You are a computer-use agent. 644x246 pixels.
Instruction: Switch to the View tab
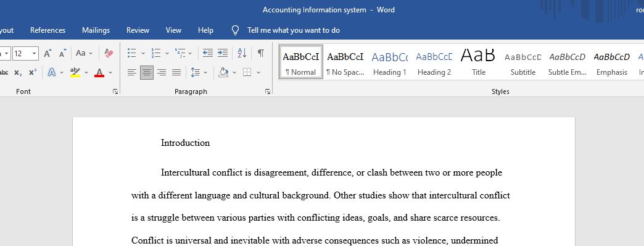click(173, 30)
